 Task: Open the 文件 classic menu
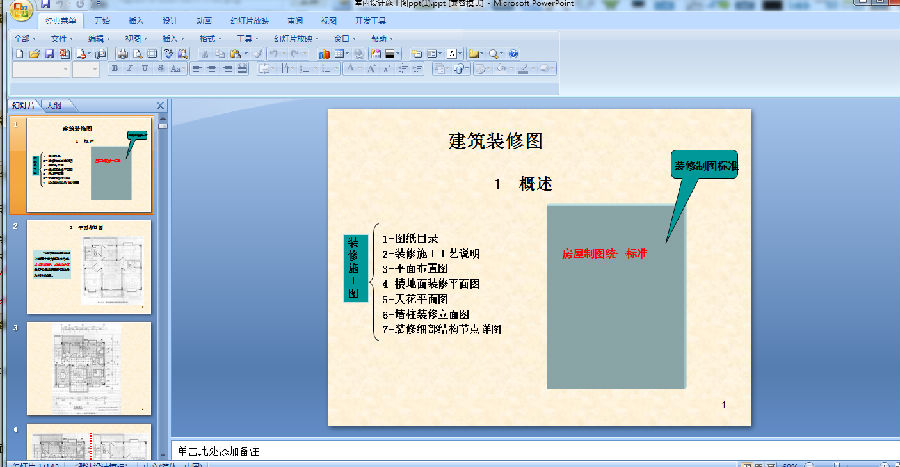59,38
